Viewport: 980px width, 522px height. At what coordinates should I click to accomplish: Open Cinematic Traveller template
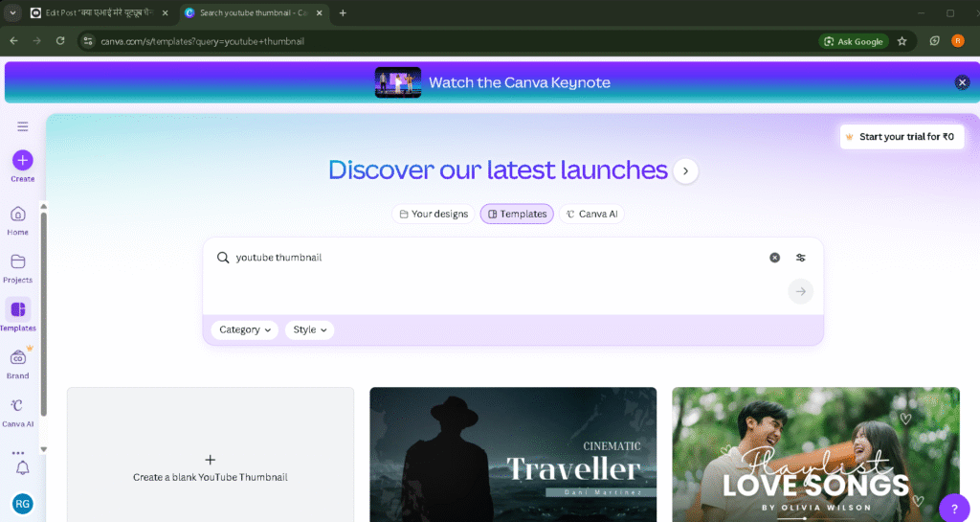tap(513, 455)
